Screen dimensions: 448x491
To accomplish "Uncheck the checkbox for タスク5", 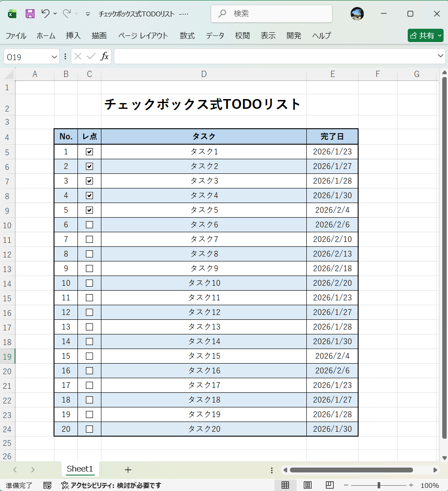I will click(x=89, y=210).
